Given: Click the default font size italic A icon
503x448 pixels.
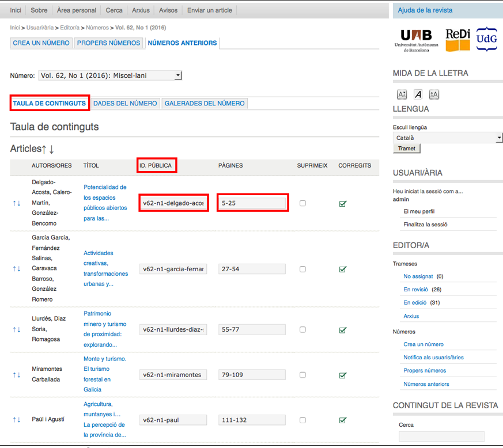Looking at the screenshot, I should click(x=418, y=94).
